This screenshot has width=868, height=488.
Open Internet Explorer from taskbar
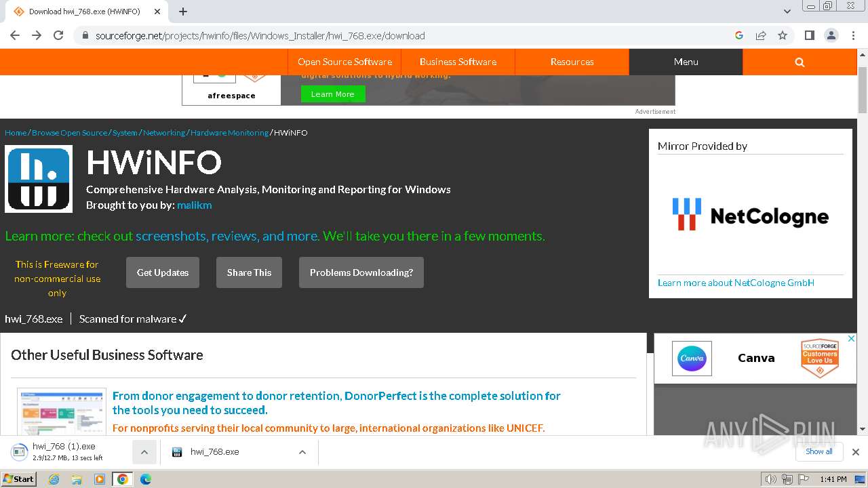54,479
